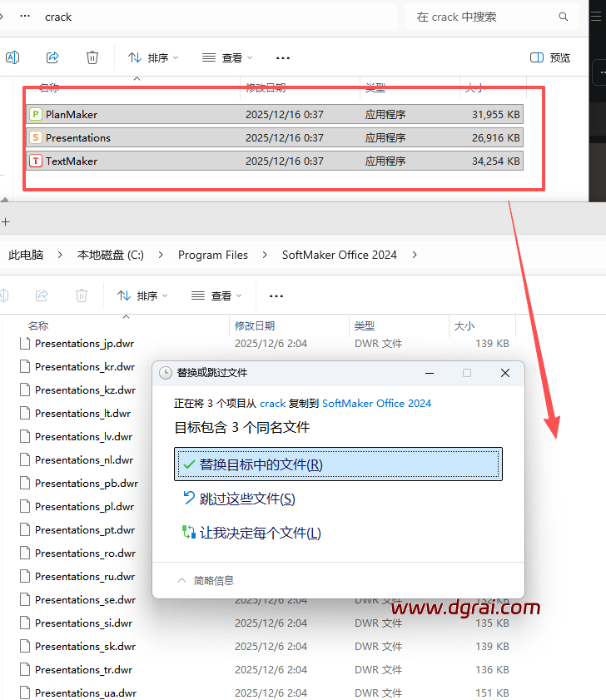The width and height of the screenshot is (606, 700).
Task: Sort by 类型 column in SoftMaker window
Action: coord(365,326)
